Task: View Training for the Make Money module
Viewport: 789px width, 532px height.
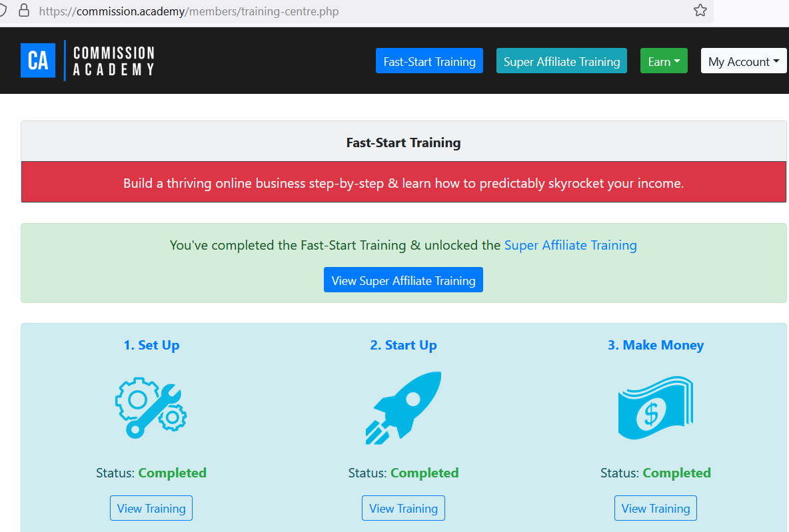Action: (x=656, y=509)
